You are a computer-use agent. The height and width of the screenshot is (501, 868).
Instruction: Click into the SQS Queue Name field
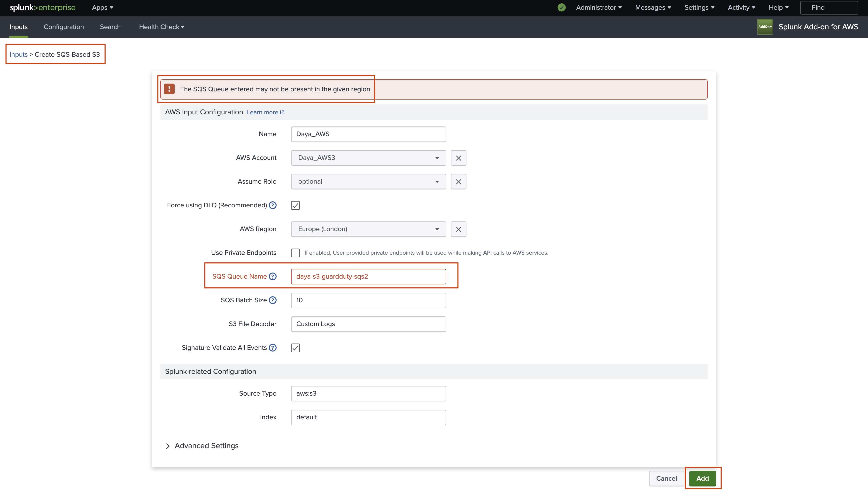[x=368, y=277]
